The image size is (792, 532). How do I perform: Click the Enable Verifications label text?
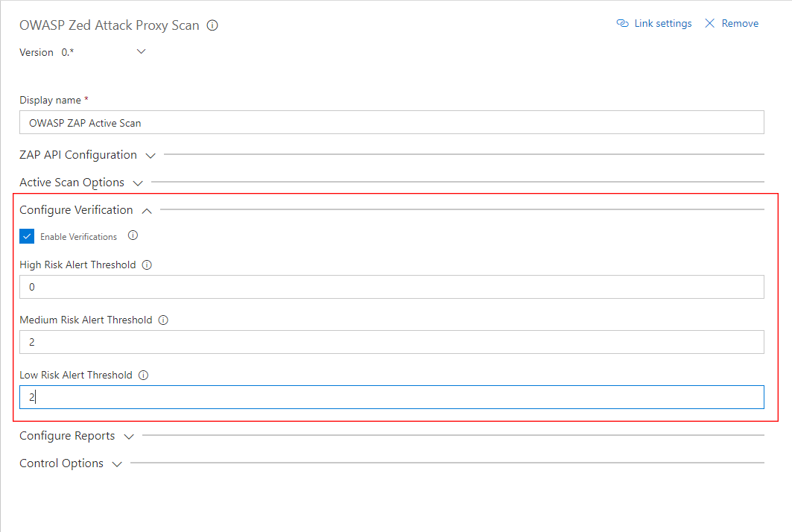[78, 236]
